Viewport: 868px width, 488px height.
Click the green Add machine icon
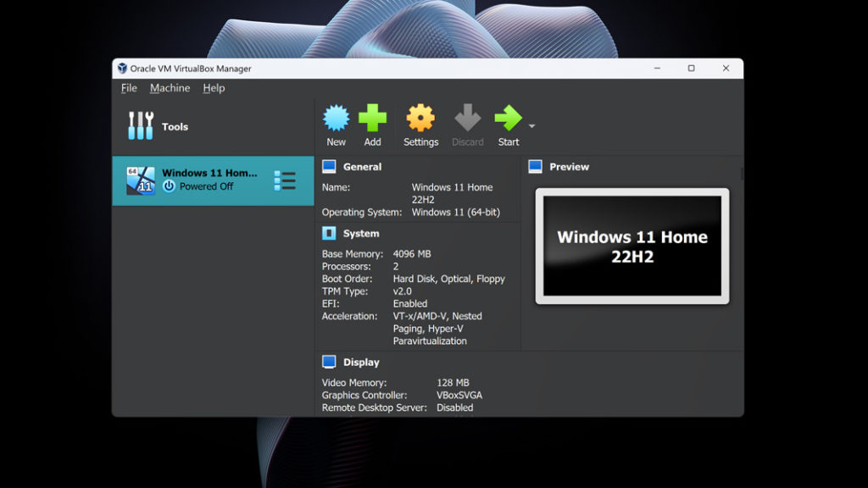coord(373,119)
